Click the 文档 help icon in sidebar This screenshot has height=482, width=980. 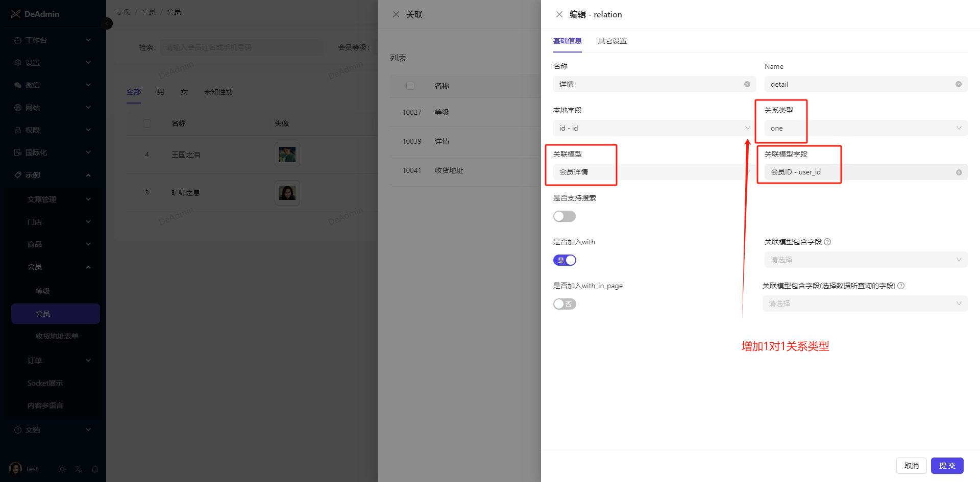(x=18, y=430)
